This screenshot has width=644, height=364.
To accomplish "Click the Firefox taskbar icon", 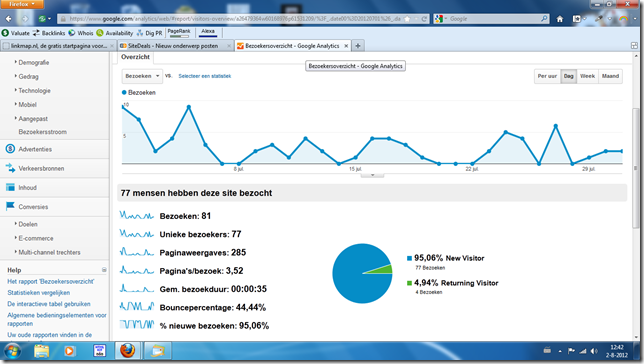I will (127, 351).
